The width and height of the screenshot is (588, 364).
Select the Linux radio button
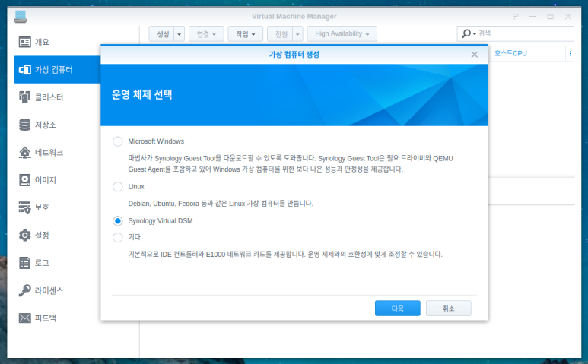pyautogui.click(x=118, y=186)
